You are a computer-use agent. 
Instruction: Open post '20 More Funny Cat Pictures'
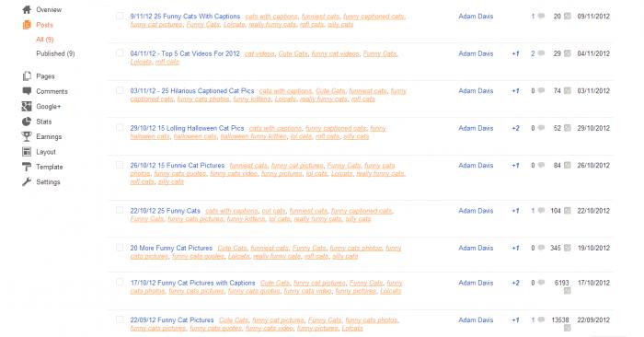[x=171, y=248]
